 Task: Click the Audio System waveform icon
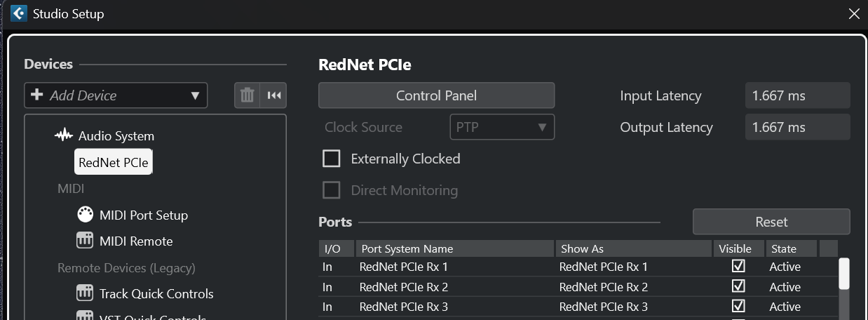pos(64,135)
